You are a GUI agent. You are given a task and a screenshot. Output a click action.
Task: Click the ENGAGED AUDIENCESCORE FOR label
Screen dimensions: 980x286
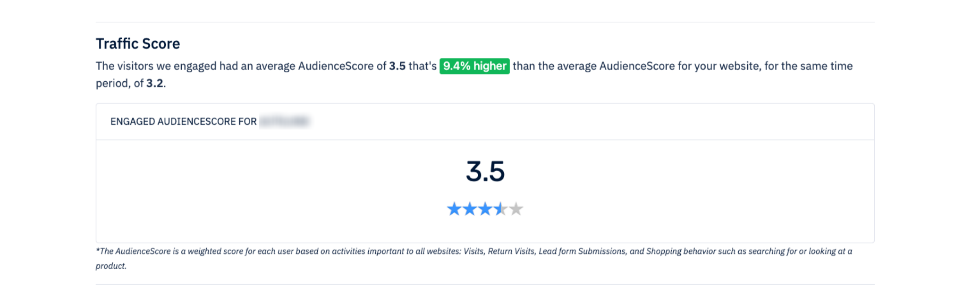[183, 122]
